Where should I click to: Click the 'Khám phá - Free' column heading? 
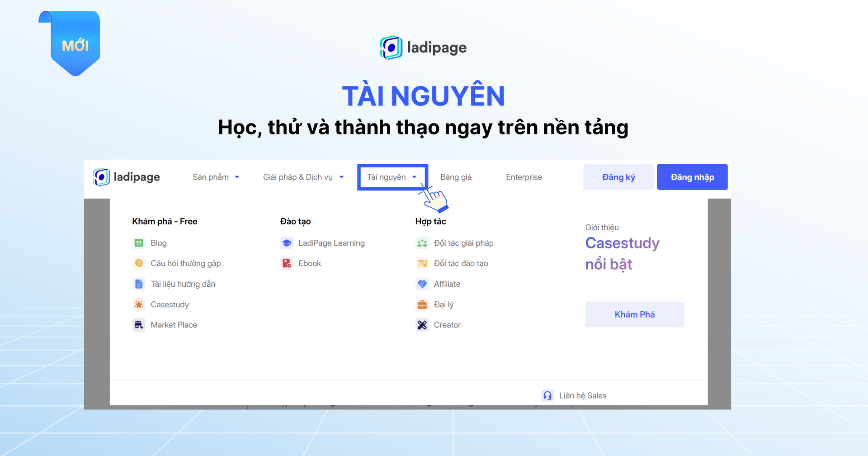pos(165,221)
